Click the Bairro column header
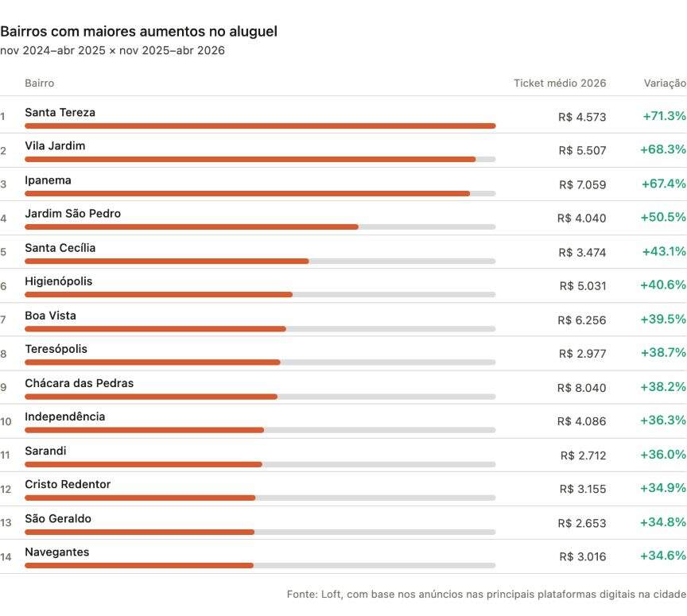Image resolution: width=687 pixels, height=616 pixels. [40, 83]
